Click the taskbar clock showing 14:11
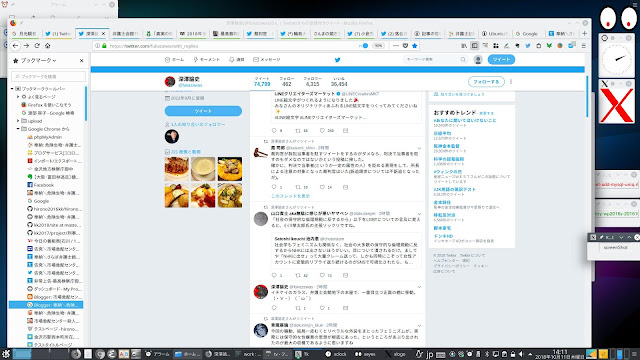Image resolution: width=640 pixels, height=360 pixels. [560, 354]
